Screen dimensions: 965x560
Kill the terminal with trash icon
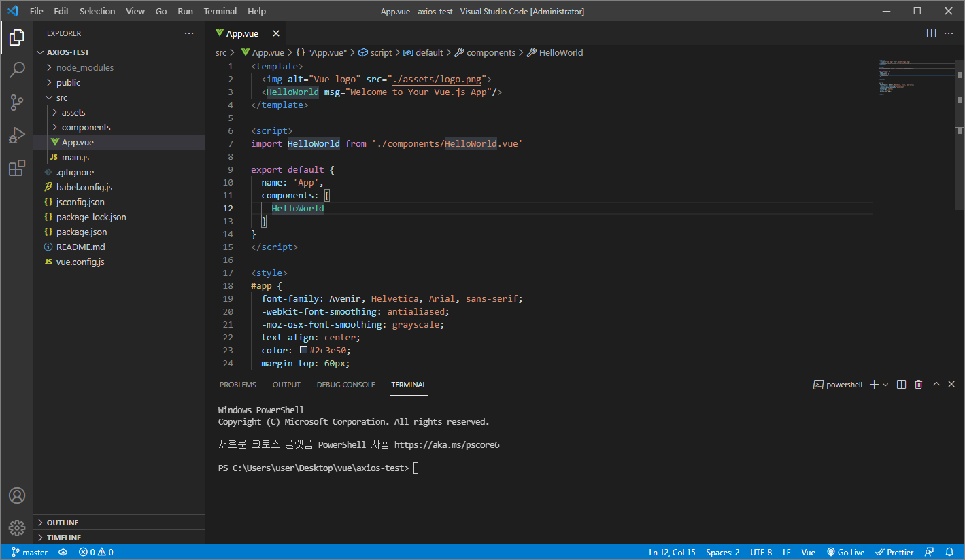[x=919, y=385]
